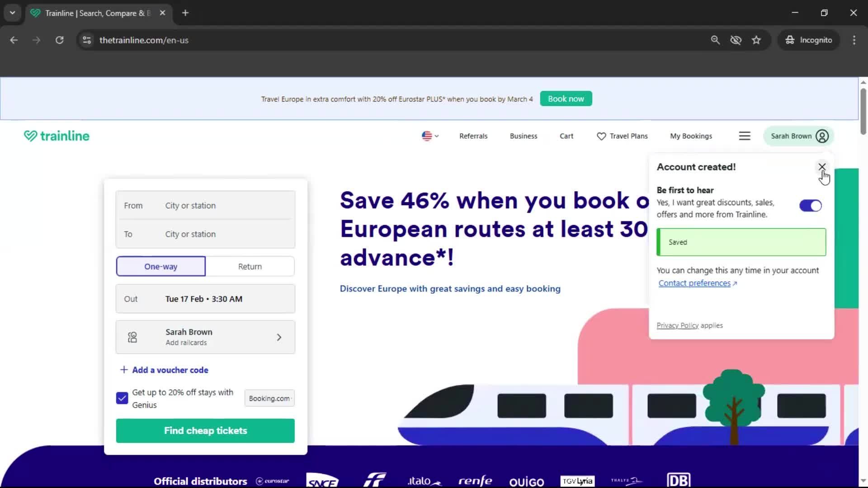Click the Find cheap tickets button
The image size is (868, 488).
(205, 431)
